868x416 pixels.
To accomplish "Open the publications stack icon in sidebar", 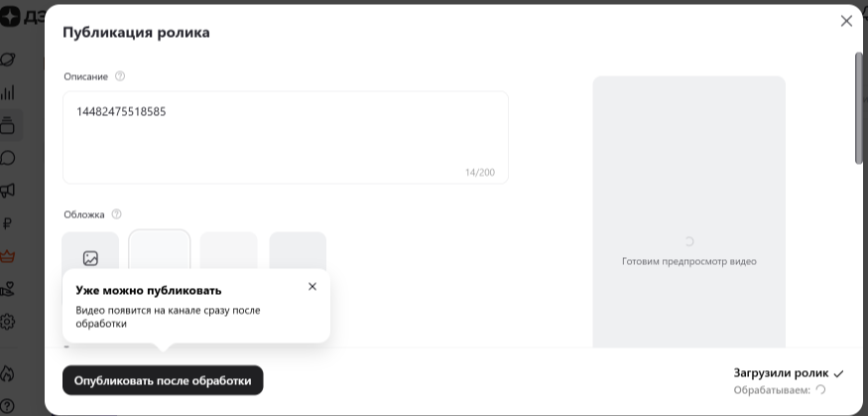I will (x=8, y=125).
